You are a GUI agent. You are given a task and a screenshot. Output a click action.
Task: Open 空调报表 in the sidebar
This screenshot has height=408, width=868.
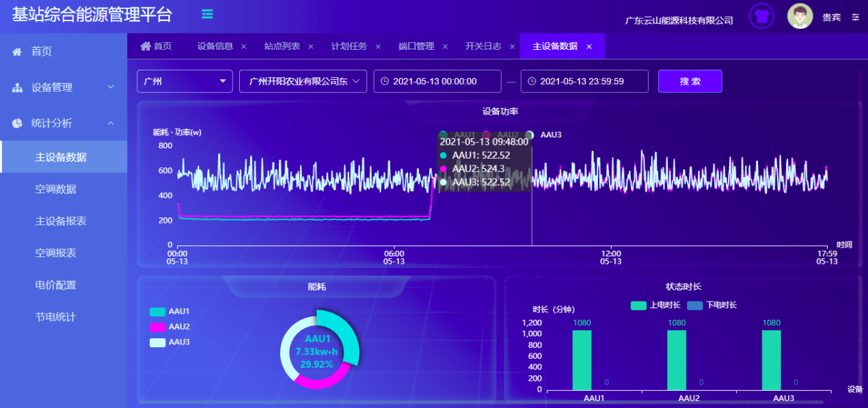tap(64, 253)
